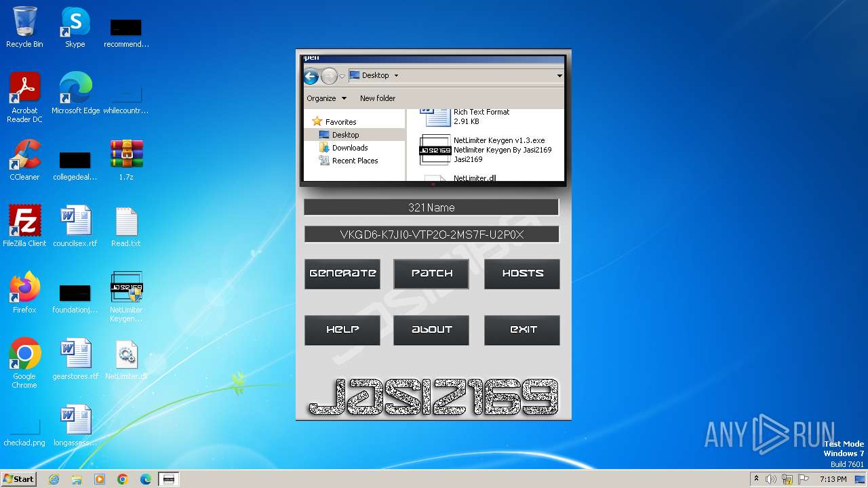Open the Organize dropdown menu
Screen dimensions: 868x488
click(326, 98)
